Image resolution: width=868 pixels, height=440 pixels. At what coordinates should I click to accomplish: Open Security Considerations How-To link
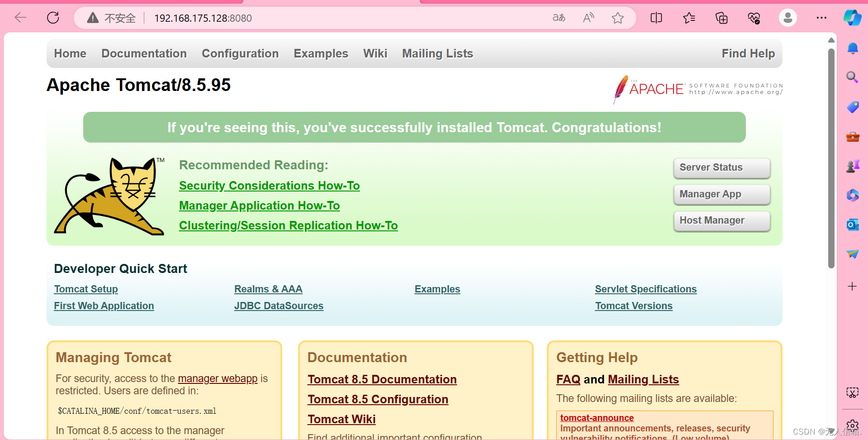click(x=270, y=186)
